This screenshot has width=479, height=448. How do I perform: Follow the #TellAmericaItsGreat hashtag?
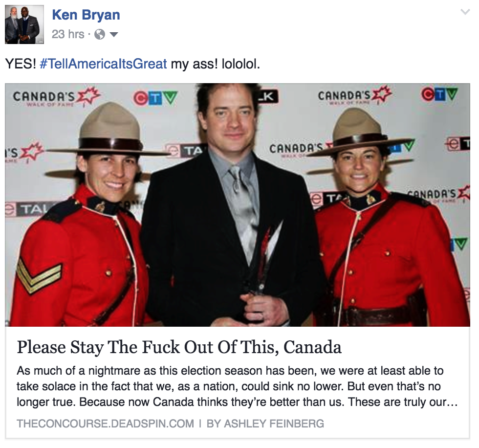(x=103, y=64)
